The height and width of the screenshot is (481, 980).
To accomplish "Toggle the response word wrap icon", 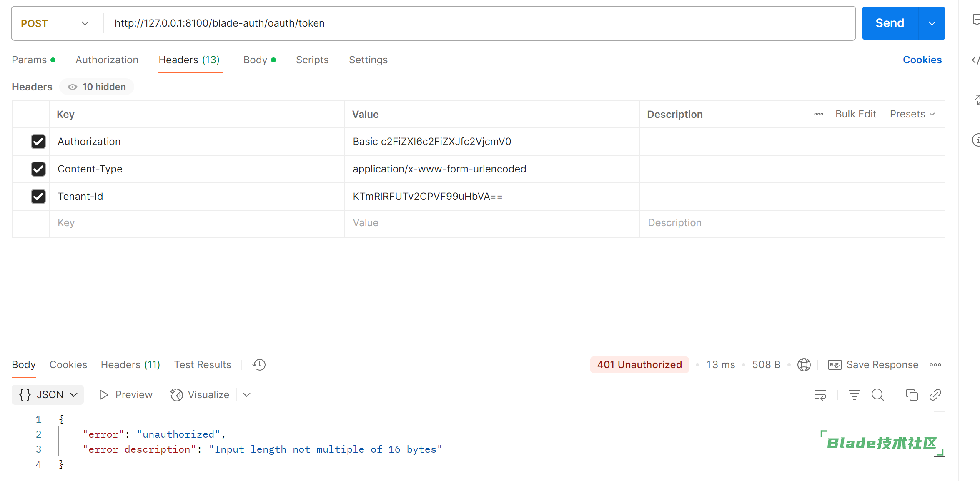I will click(820, 395).
